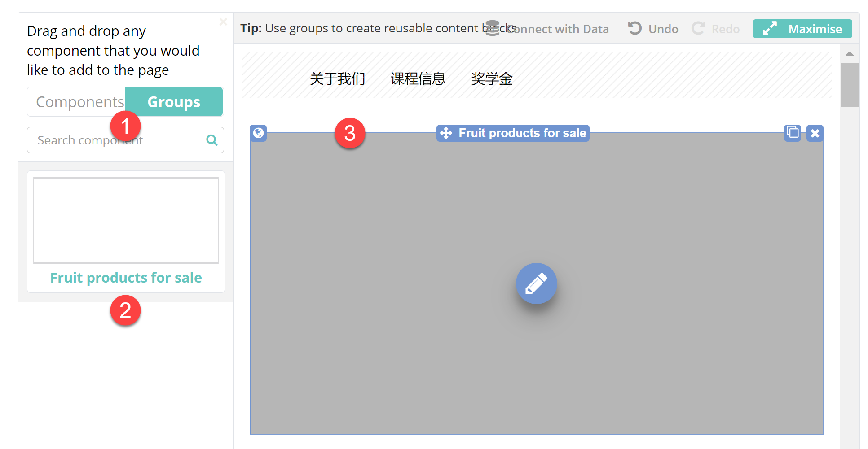Click the globe icon on the group block
This screenshot has height=449, width=868.
coord(258,133)
